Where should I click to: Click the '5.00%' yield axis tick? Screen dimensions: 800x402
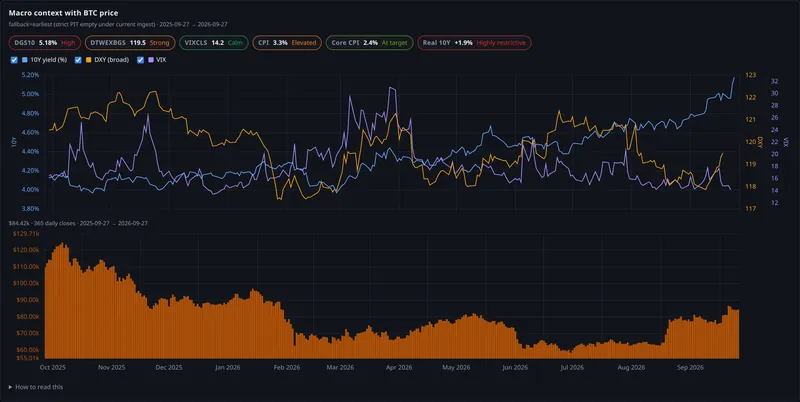coord(31,94)
